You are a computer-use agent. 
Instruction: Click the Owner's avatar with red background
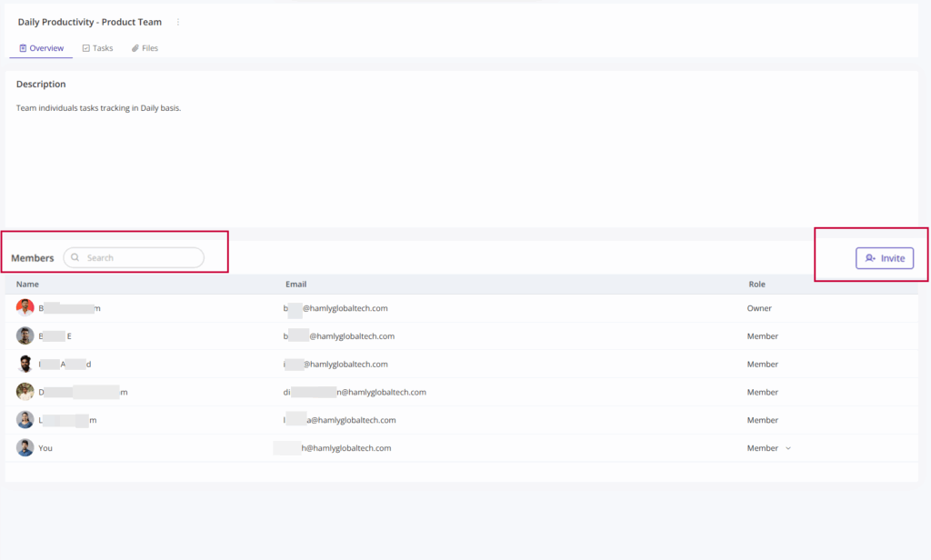[x=25, y=308]
